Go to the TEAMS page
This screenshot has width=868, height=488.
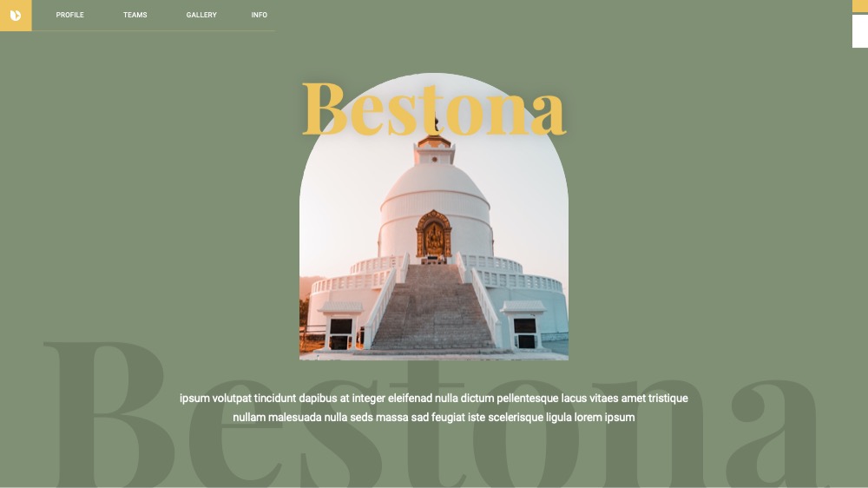(135, 15)
